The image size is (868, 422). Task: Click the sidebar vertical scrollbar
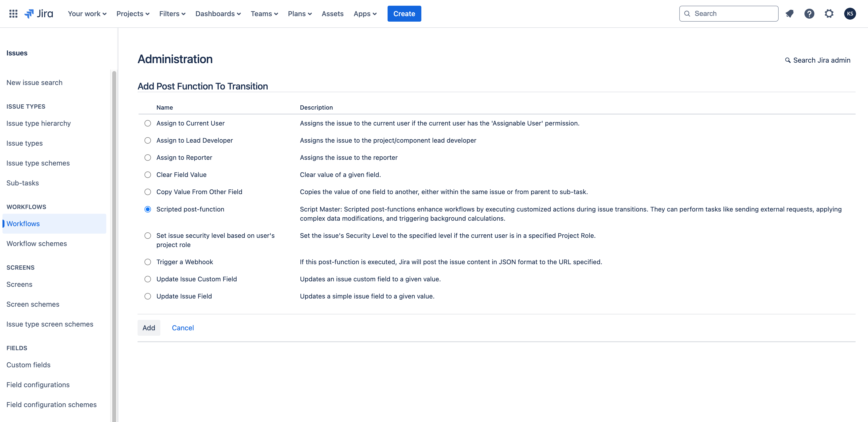click(x=114, y=236)
